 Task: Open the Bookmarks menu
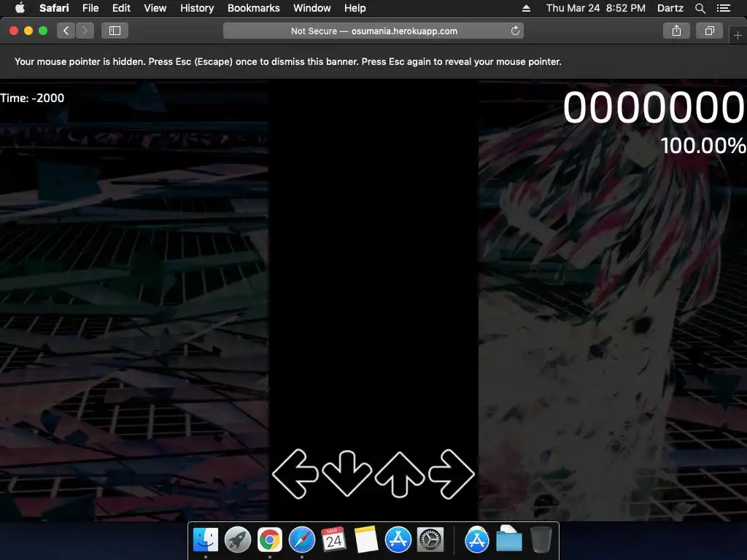[253, 8]
